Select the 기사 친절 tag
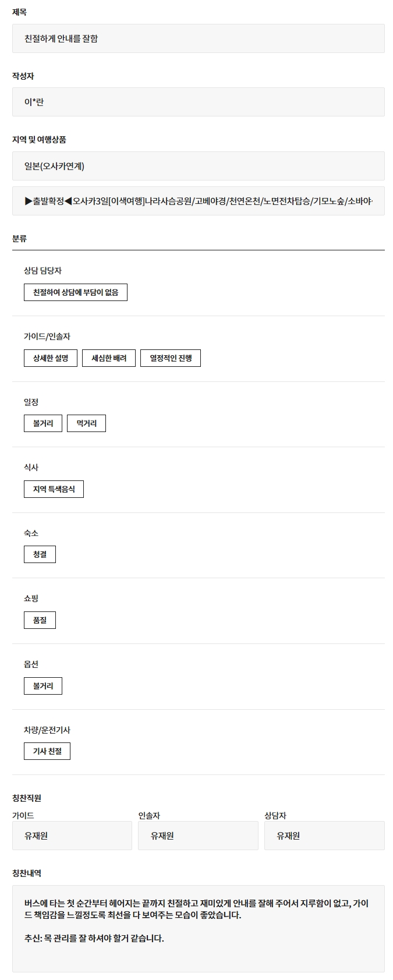This screenshot has height=980, width=393. 47,751
